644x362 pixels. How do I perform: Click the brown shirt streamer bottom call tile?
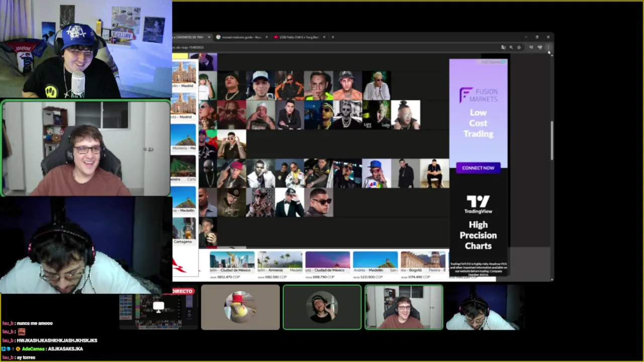click(x=404, y=307)
